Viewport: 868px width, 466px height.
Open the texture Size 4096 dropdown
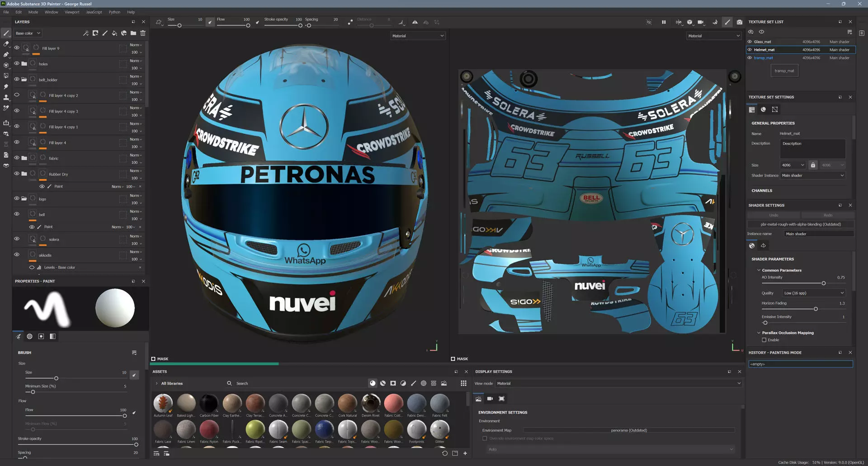(793, 165)
